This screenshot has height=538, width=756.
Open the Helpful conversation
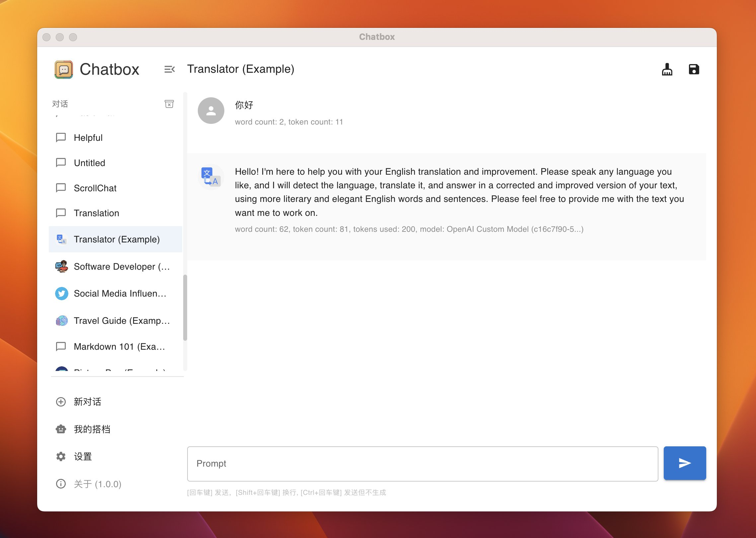[x=88, y=137]
